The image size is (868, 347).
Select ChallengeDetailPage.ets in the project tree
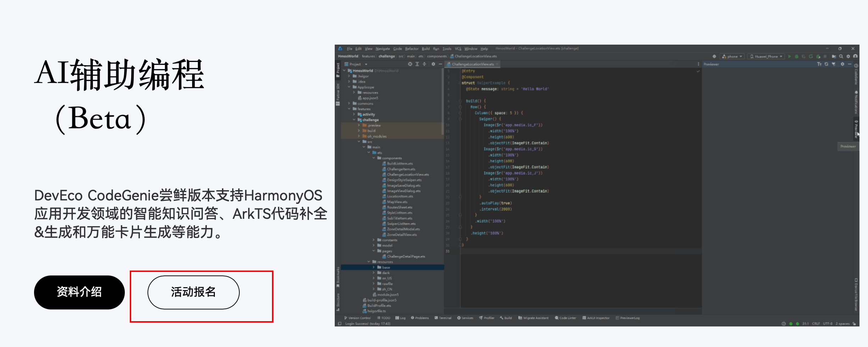tap(404, 256)
